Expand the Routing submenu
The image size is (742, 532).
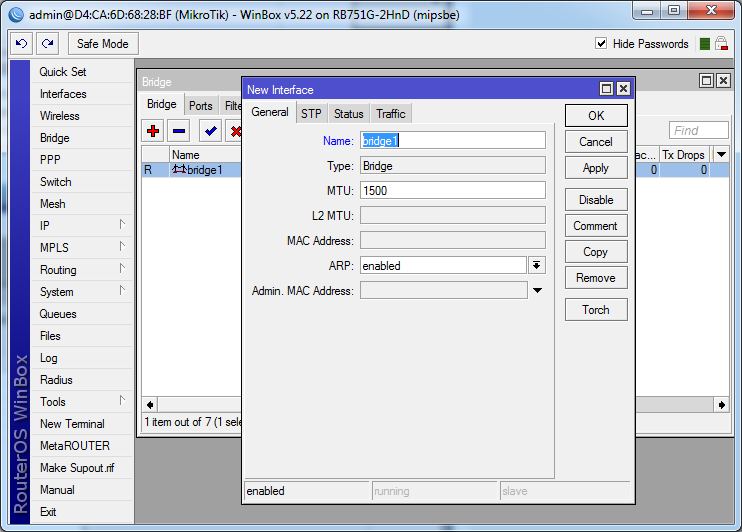coord(122,268)
